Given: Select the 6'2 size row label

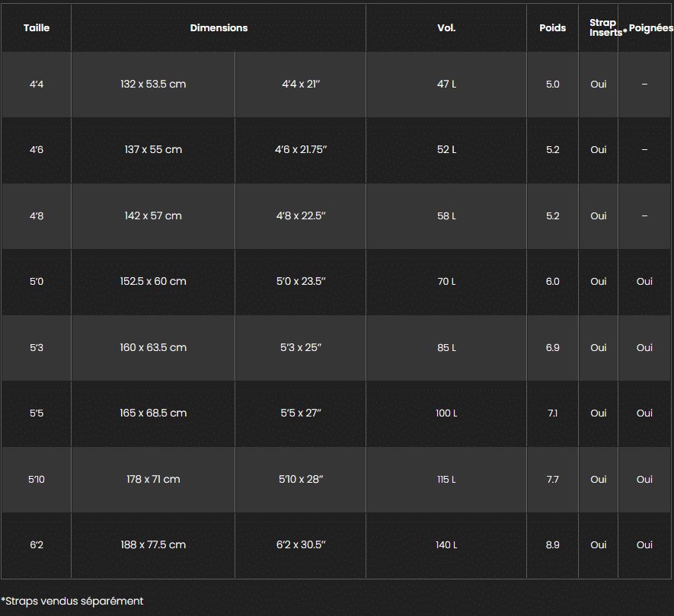Looking at the screenshot, I should tap(37, 545).
